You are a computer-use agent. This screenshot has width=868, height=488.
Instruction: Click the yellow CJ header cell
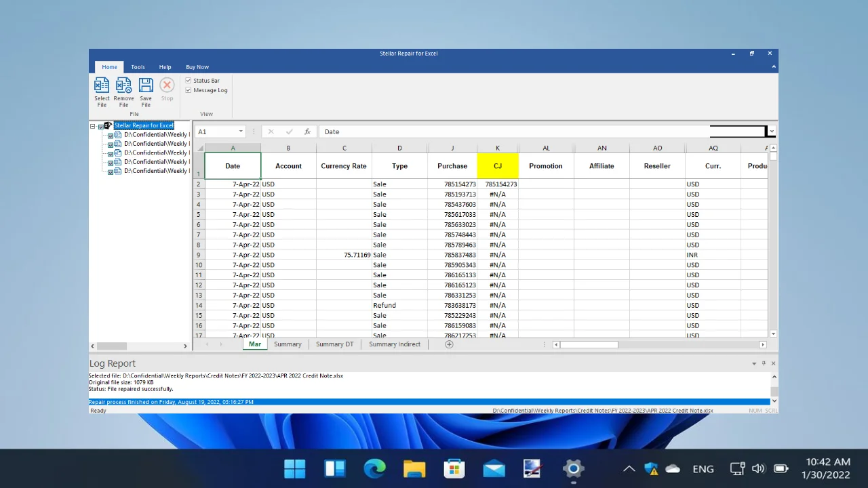pyautogui.click(x=498, y=166)
